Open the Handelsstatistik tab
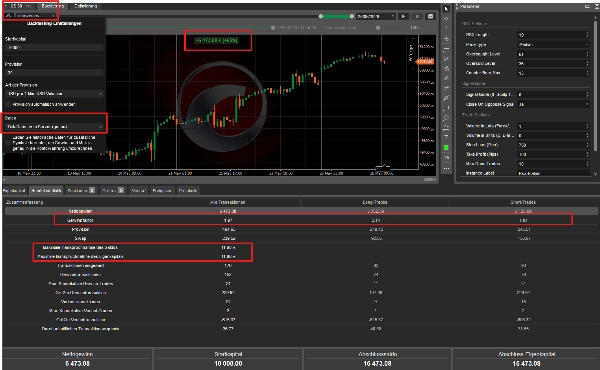Viewport: 600px width, 370px height. click(46, 191)
